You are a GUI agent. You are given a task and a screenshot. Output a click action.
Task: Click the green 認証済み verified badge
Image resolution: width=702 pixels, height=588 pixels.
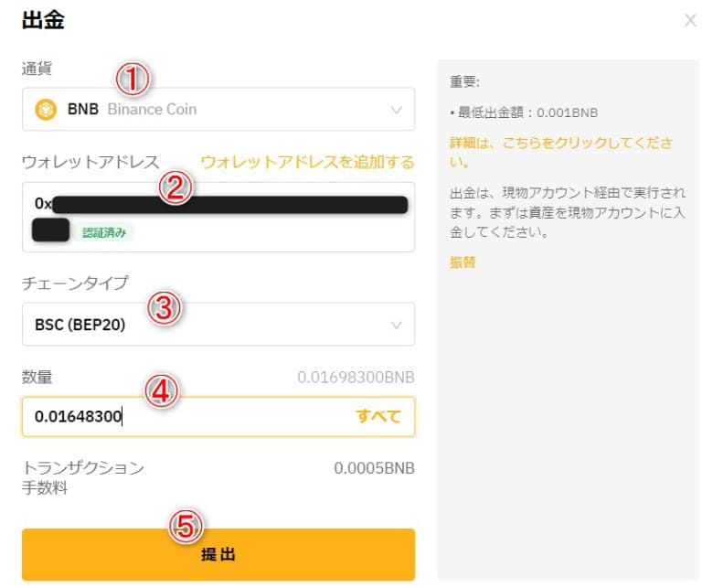coord(104,232)
